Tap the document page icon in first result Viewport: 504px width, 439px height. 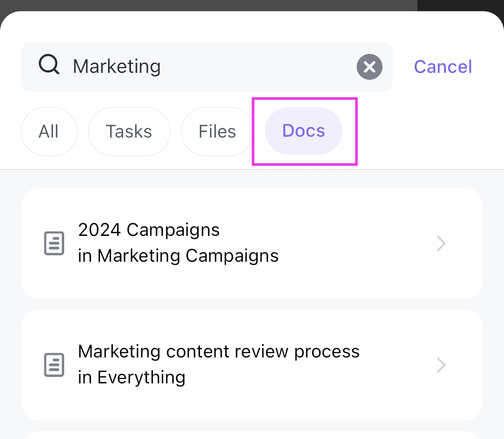[54, 243]
